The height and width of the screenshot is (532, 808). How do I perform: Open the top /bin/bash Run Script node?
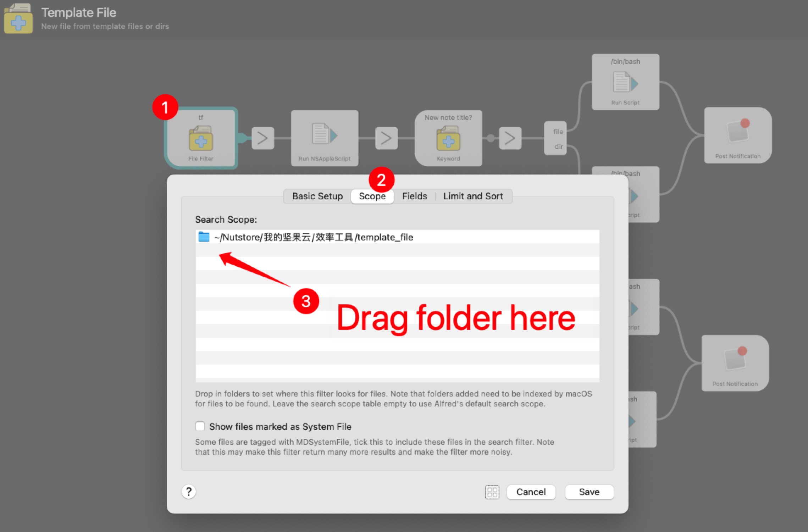[x=625, y=82]
